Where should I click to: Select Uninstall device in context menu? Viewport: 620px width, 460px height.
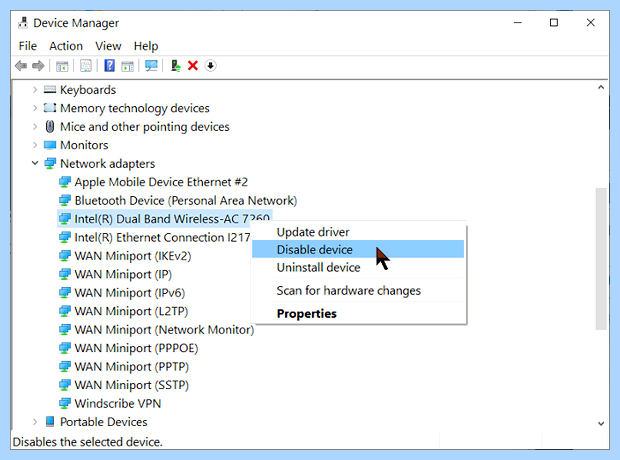358,267
